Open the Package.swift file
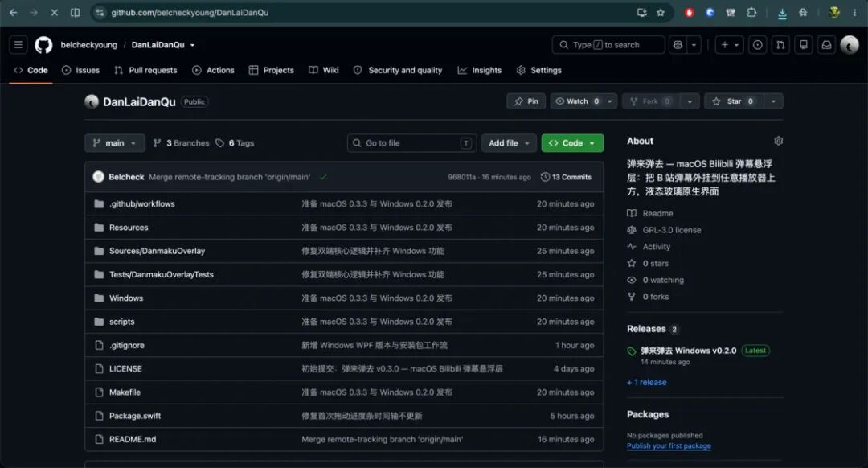 coord(135,416)
